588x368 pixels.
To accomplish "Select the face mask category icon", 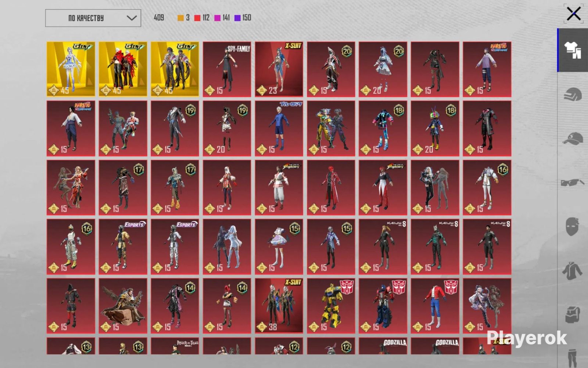I will click(573, 226).
